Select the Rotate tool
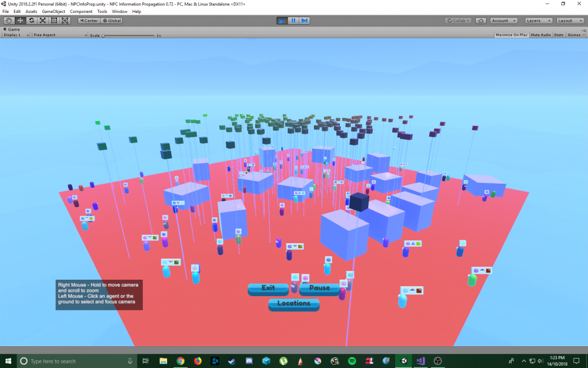This screenshot has width=588, height=368. tap(31, 21)
